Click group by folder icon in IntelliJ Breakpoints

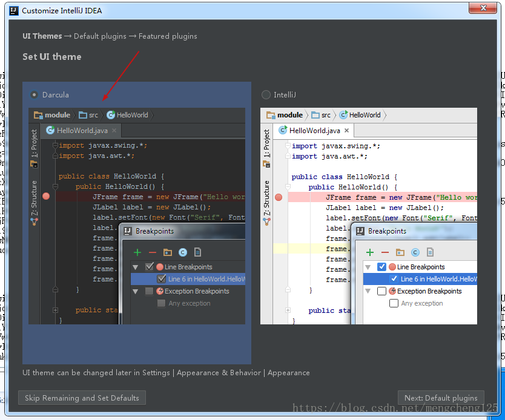[x=400, y=252]
